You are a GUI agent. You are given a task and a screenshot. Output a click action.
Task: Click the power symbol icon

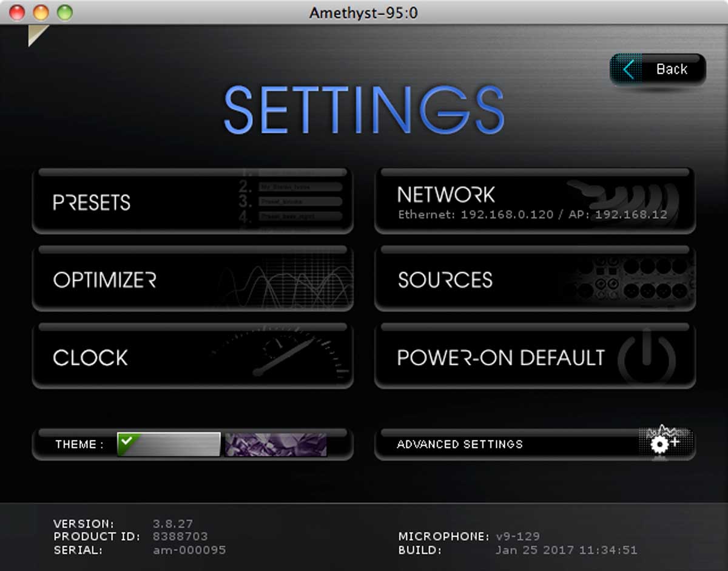click(x=646, y=357)
